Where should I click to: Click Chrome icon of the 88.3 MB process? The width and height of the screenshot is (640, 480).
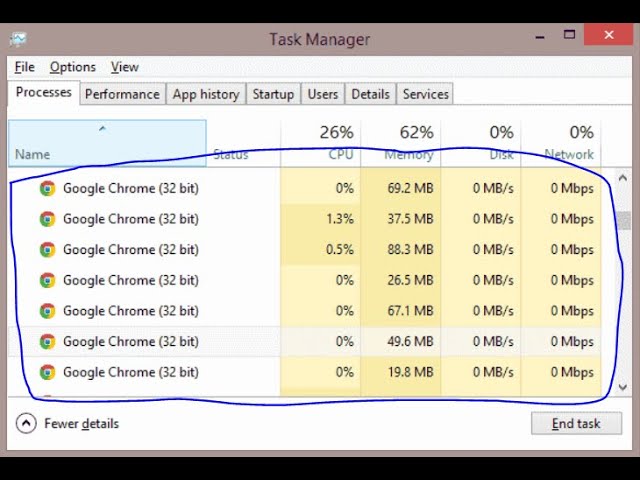[x=47, y=250]
